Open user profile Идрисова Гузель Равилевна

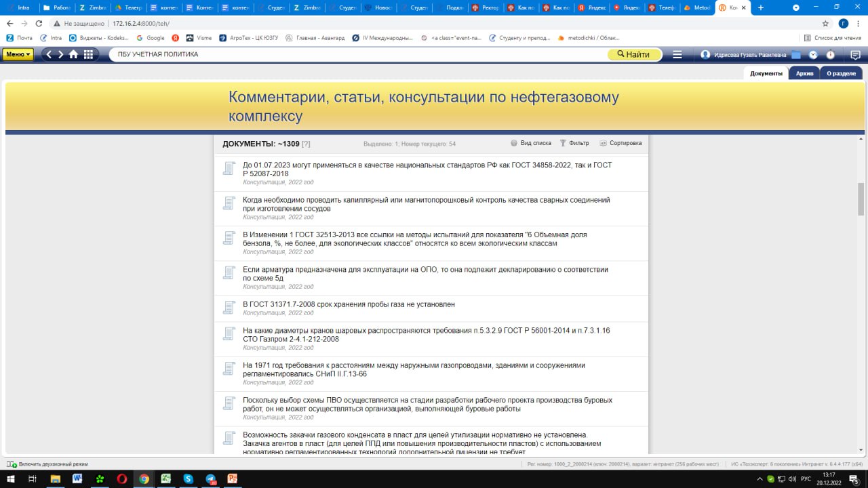744,54
